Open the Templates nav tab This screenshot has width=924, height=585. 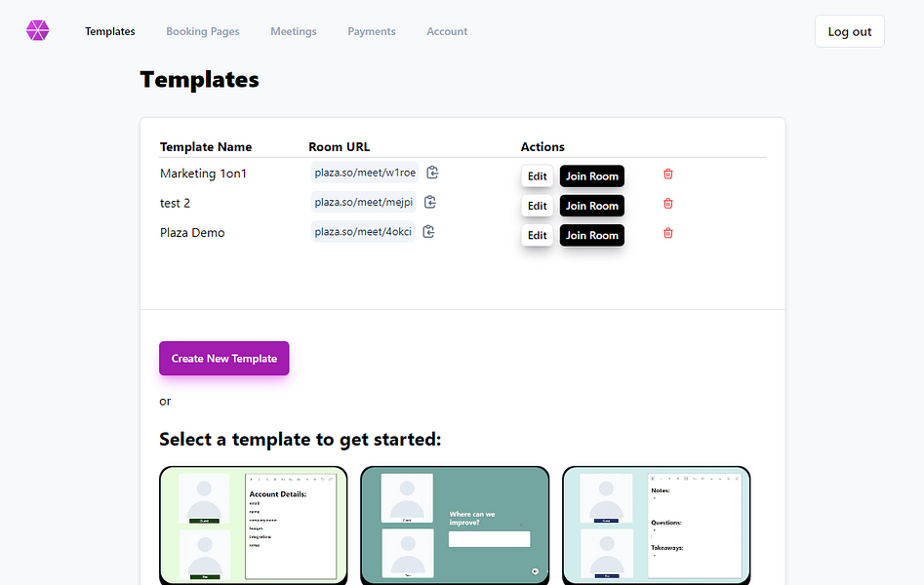[109, 31]
